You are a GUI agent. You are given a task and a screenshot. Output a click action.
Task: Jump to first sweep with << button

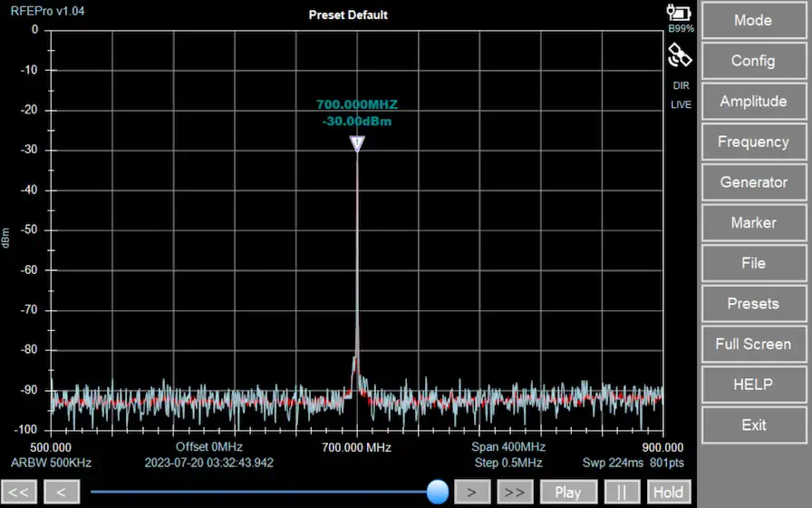pyautogui.click(x=22, y=493)
